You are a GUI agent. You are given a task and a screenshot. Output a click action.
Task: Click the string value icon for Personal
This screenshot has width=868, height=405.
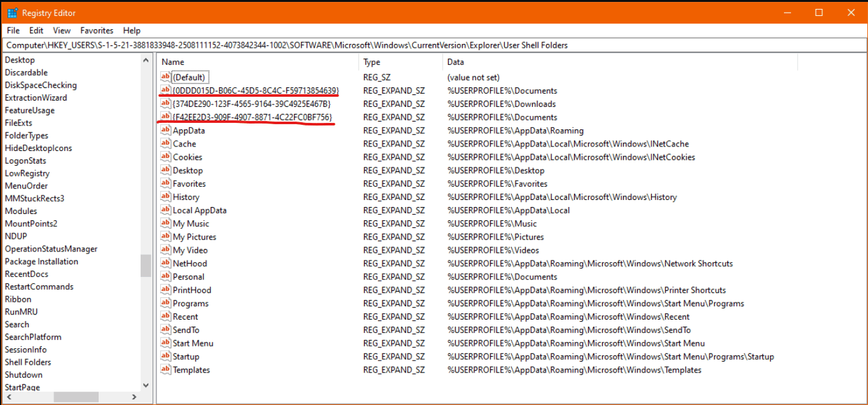[165, 277]
